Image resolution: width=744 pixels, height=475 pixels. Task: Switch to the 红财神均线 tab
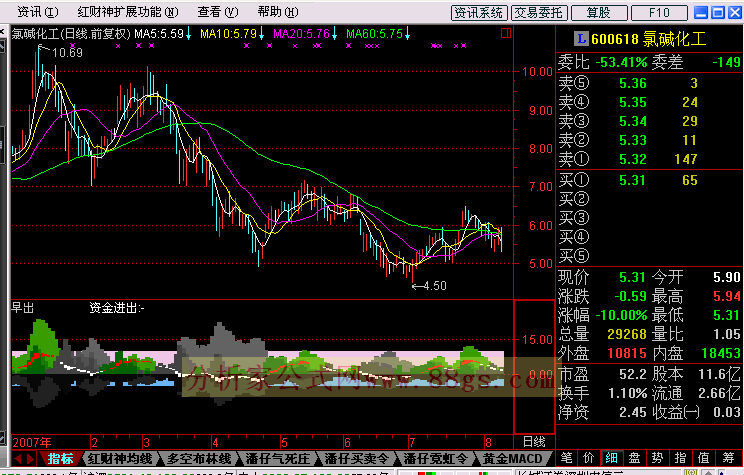pyautogui.click(x=120, y=459)
